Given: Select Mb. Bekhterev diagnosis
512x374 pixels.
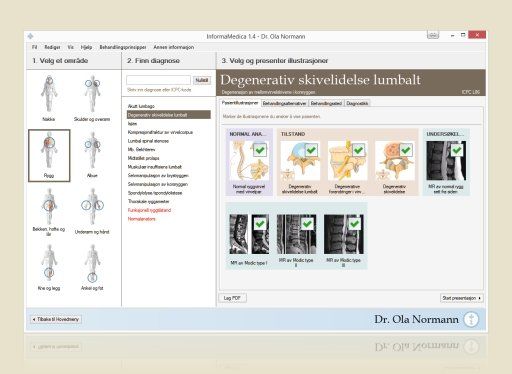Looking at the screenshot, I should (141, 149).
